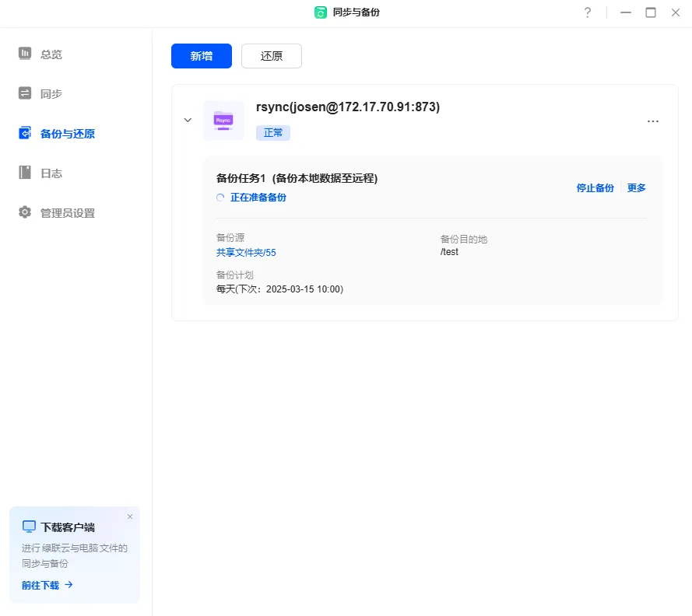Open 日志 menu item
The height and width of the screenshot is (616, 692).
point(51,173)
